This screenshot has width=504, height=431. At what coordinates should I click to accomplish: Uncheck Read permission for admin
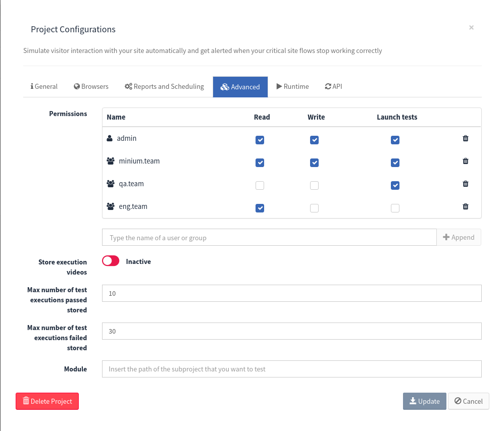pos(260,140)
